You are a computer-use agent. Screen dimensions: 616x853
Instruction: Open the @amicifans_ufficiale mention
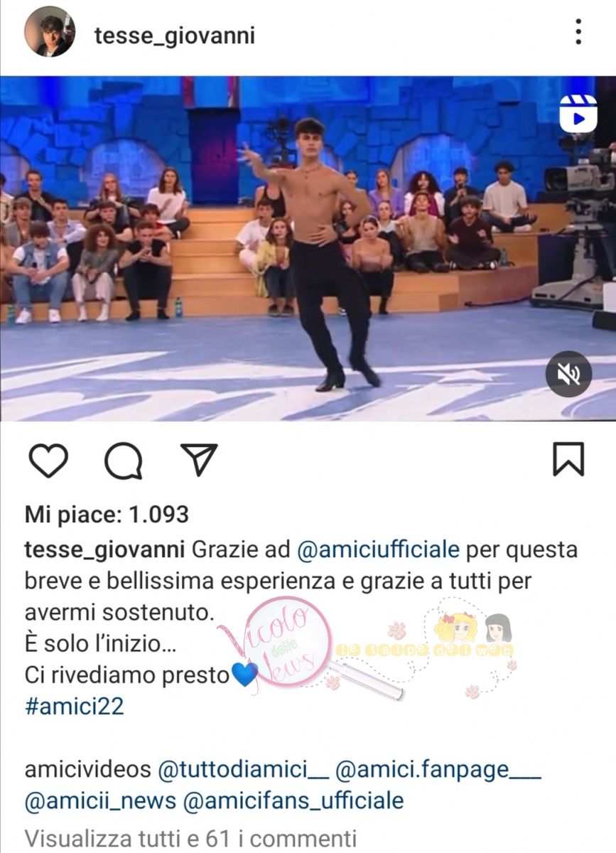[293, 801]
